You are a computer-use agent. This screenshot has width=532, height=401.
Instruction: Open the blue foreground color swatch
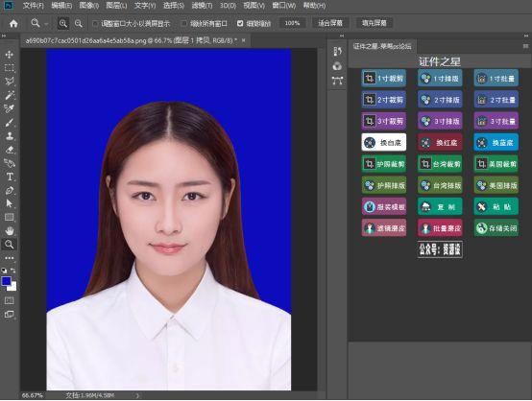pyautogui.click(x=7, y=281)
